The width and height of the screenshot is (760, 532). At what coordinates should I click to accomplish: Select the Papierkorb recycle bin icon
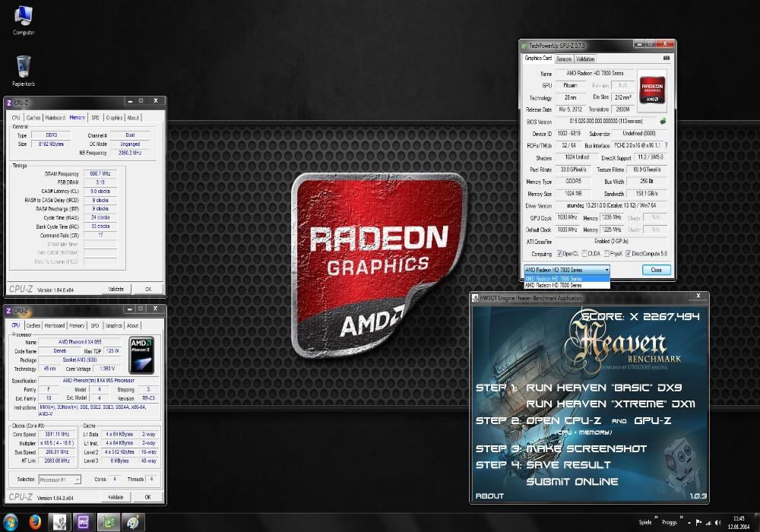[24, 71]
